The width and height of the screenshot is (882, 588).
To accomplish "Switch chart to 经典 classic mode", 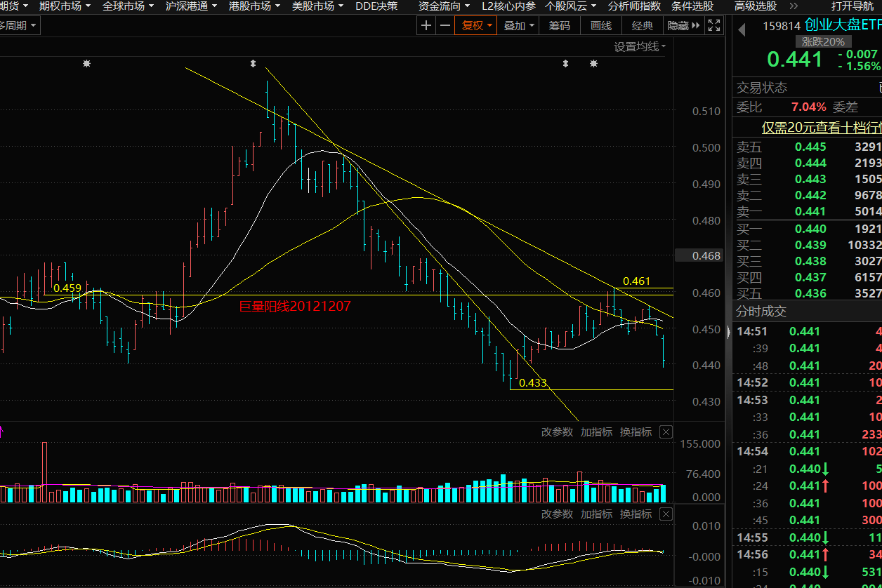I will [643, 26].
